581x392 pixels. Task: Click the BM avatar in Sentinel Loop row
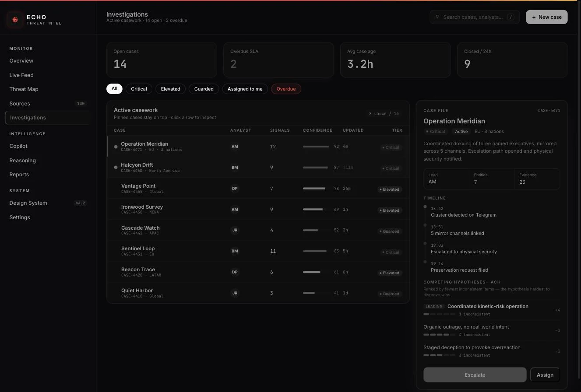click(x=235, y=251)
